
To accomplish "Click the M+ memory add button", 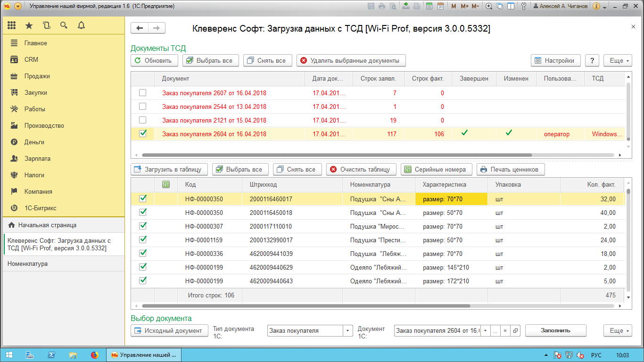I will pyautogui.click(x=464, y=6).
